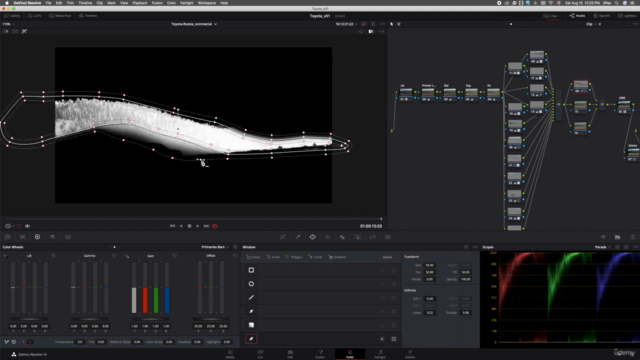Open the LUTs panel
Screen dimensions: 640x360
click(35, 16)
